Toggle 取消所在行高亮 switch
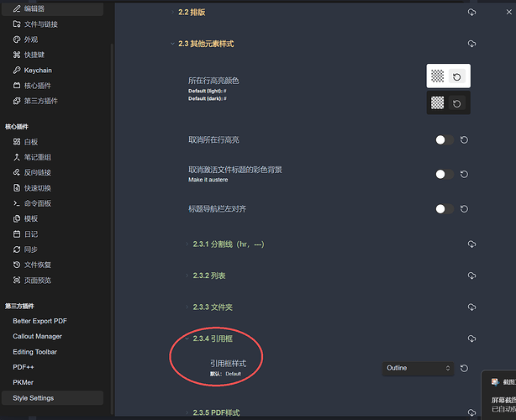 tap(444, 140)
